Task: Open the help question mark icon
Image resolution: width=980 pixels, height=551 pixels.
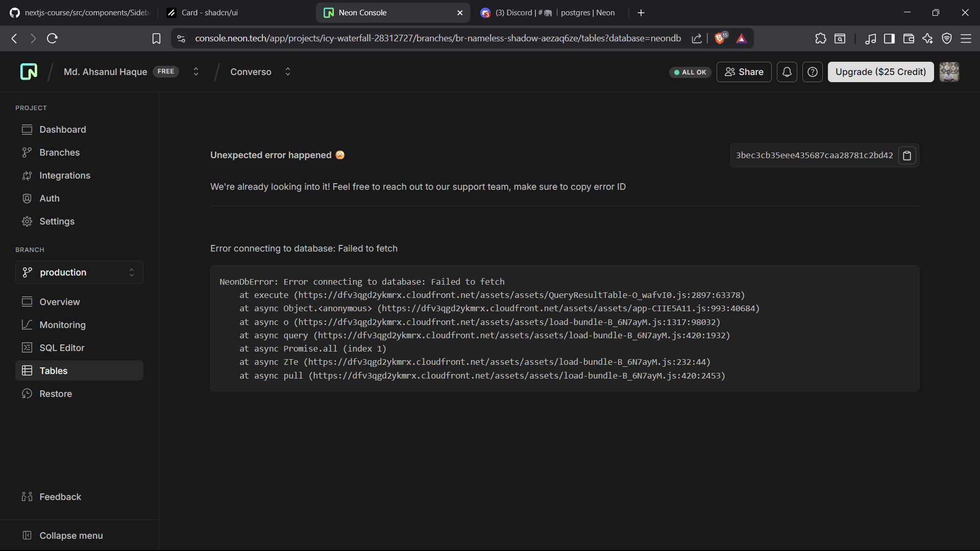Action: tap(813, 72)
